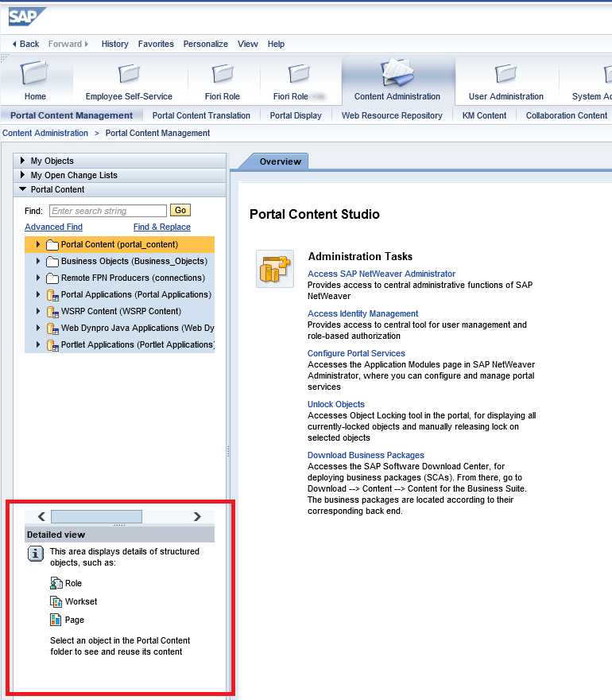Expand the Remote FPN Producers node
Viewport: 612px width, 700px height.
coord(38,278)
